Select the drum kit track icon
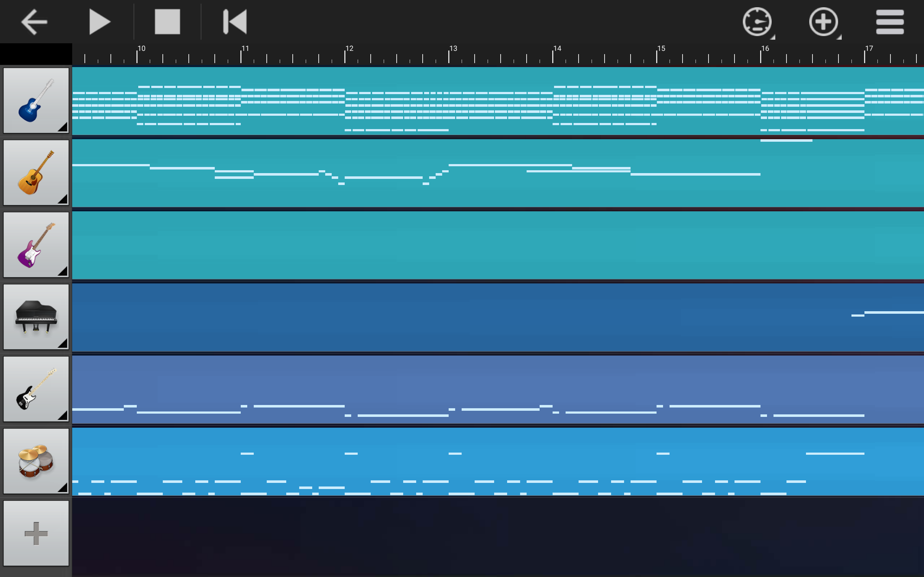Viewport: 924px width, 577px height. pos(36,461)
